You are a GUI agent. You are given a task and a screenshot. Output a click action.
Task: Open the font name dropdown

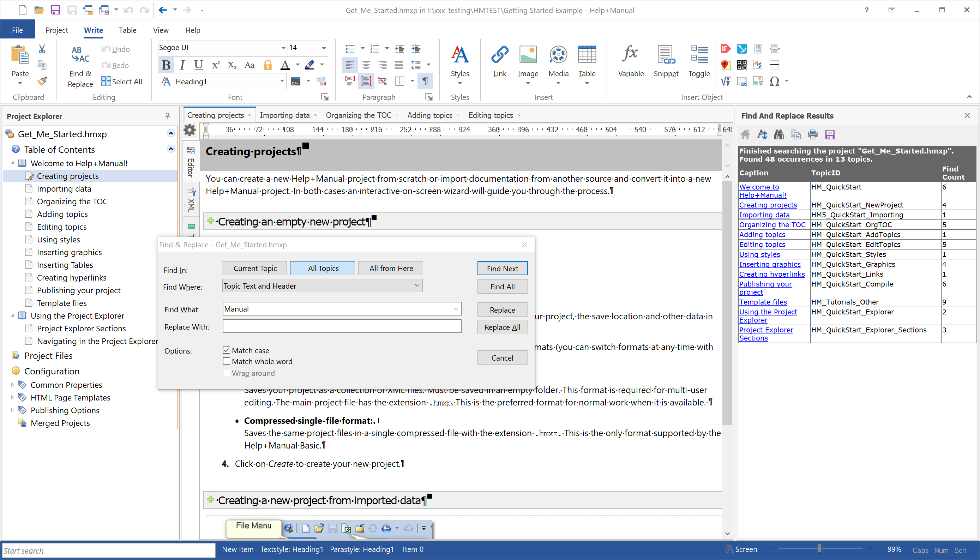point(283,48)
